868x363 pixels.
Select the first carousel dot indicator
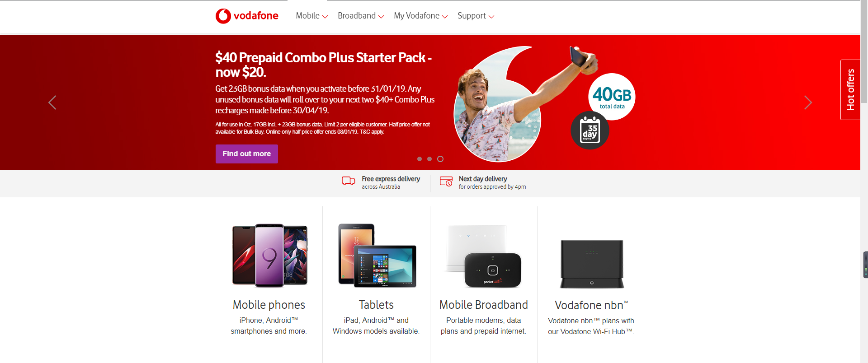(420, 159)
